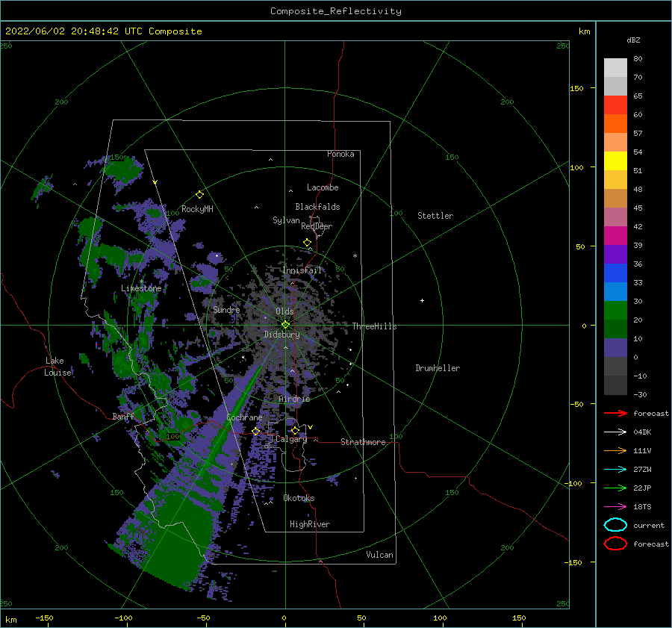Click the green 30 dBZ color swatch
This screenshot has height=628, width=672.
615,310
